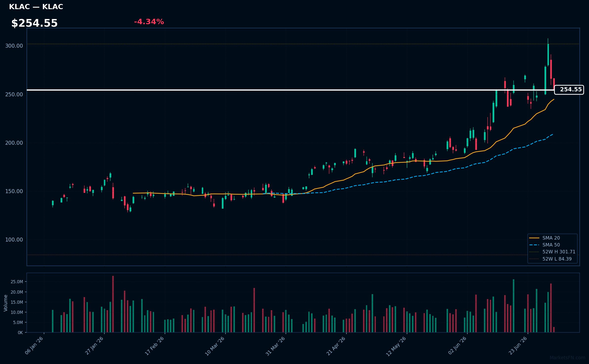Click the 254.55 current price tag
Viewport: 589px width, 364px height.
569,90
